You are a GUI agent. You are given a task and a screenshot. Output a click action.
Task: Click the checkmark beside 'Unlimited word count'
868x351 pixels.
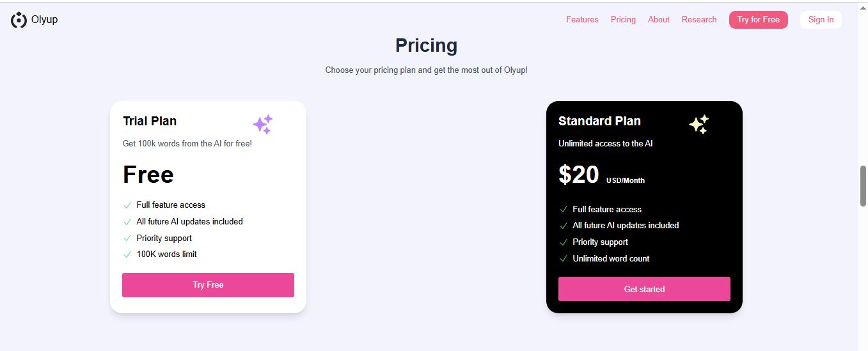pyautogui.click(x=564, y=259)
